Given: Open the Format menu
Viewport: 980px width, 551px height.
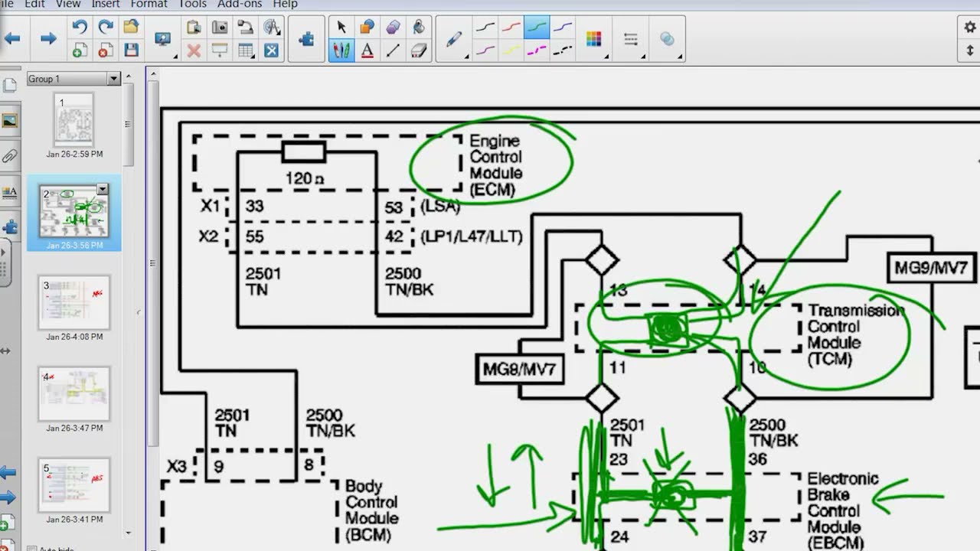Looking at the screenshot, I should 149,4.
